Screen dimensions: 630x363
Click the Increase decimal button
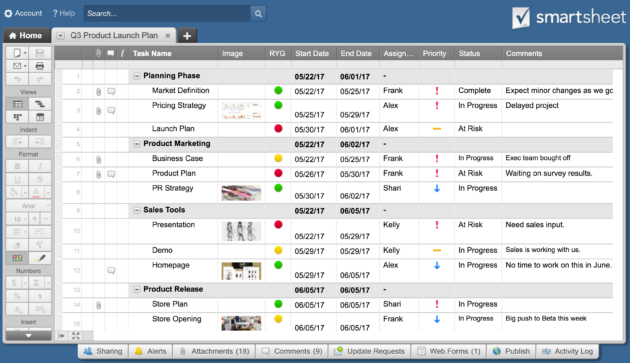[x=40, y=309]
